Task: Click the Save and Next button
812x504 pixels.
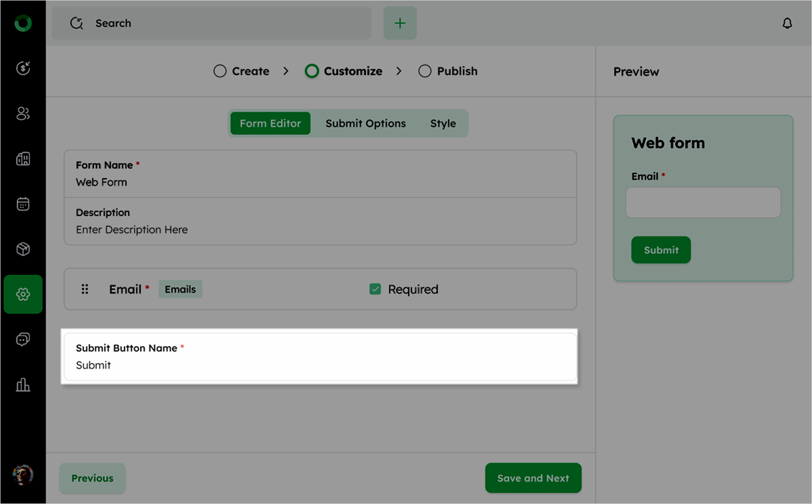Action: (x=533, y=478)
